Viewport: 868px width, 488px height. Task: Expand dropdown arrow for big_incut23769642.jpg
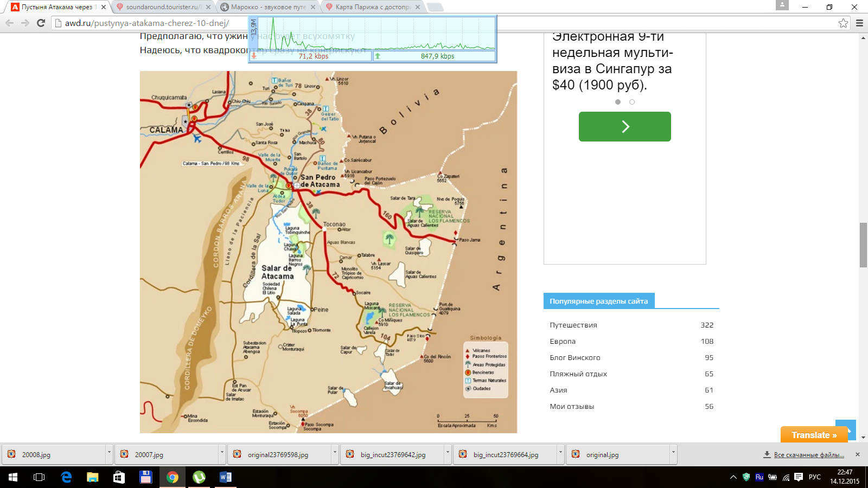[448, 454]
